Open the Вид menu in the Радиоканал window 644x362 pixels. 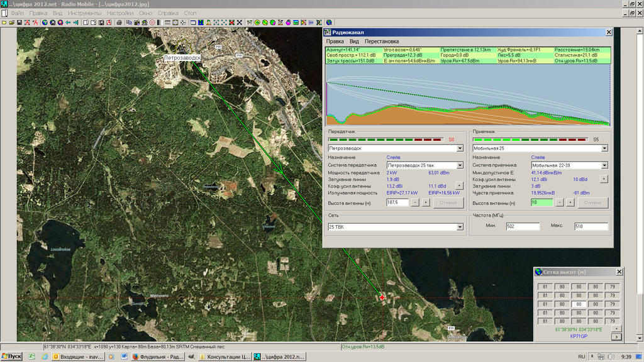pyautogui.click(x=354, y=41)
